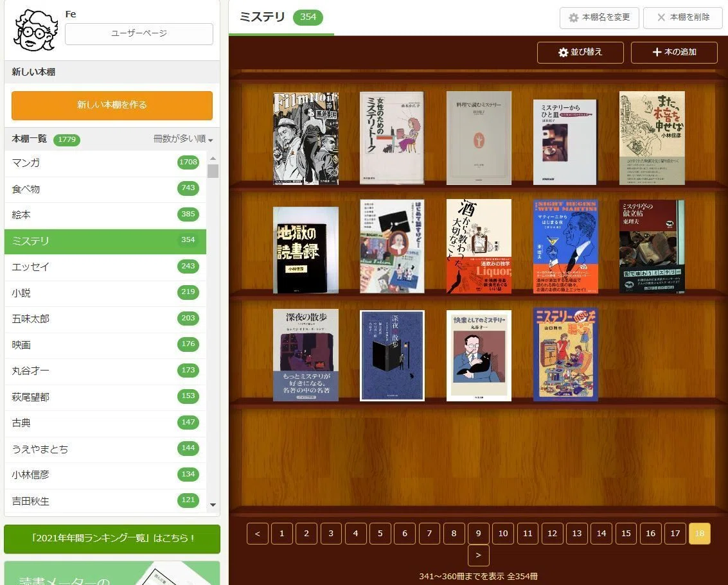Select the 映画 bookshelf
Viewport: 728px width, 585px height.
105,345
